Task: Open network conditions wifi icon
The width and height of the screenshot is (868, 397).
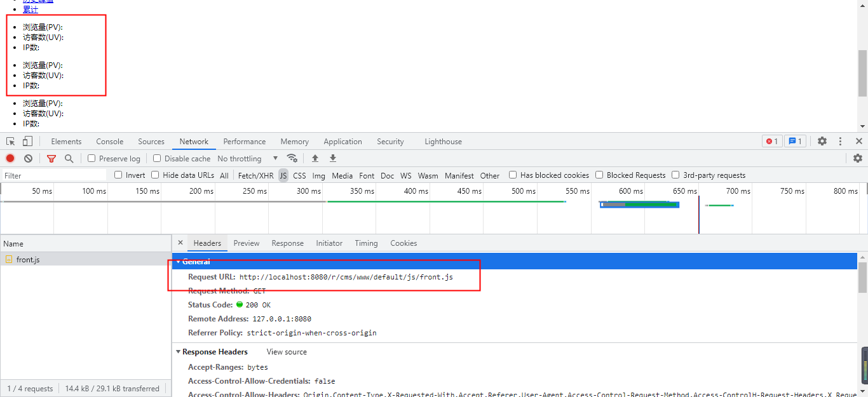Action: point(292,159)
